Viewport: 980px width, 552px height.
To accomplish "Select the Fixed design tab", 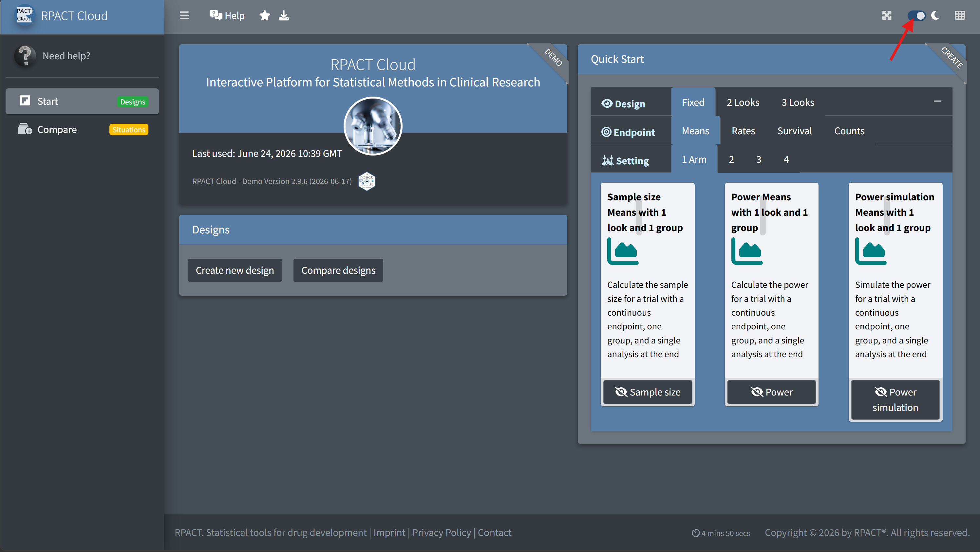I will (x=693, y=102).
